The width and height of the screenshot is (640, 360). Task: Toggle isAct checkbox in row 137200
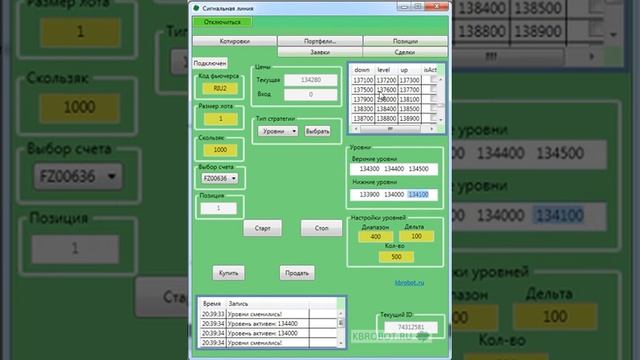pos(433,80)
